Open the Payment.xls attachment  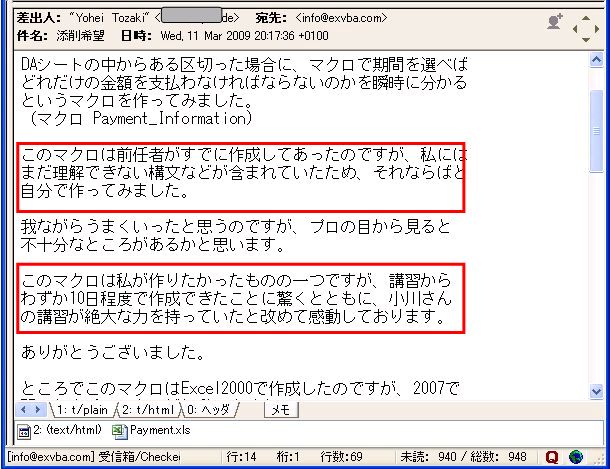click(x=151, y=430)
